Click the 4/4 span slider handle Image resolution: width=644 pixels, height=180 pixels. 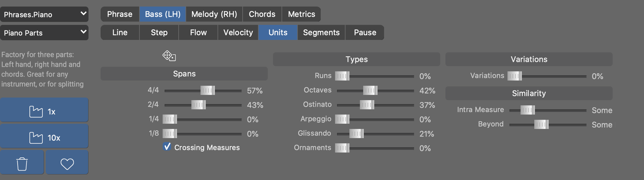click(x=208, y=90)
